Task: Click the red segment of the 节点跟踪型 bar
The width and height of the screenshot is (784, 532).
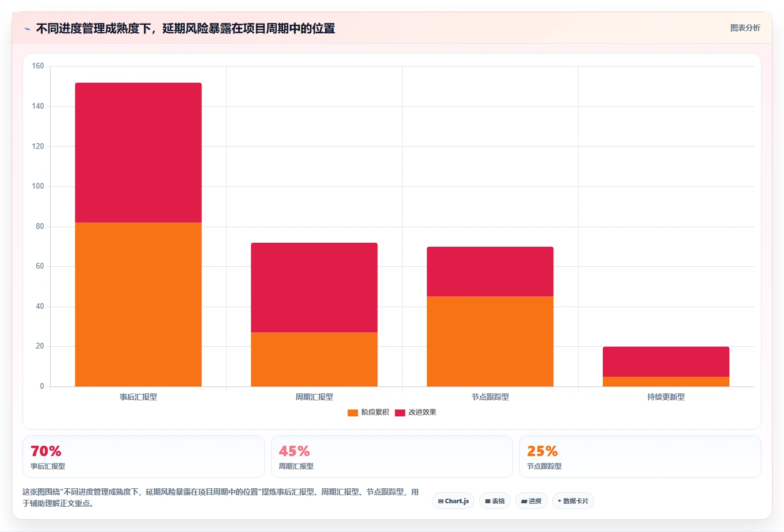Action: click(x=490, y=271)
